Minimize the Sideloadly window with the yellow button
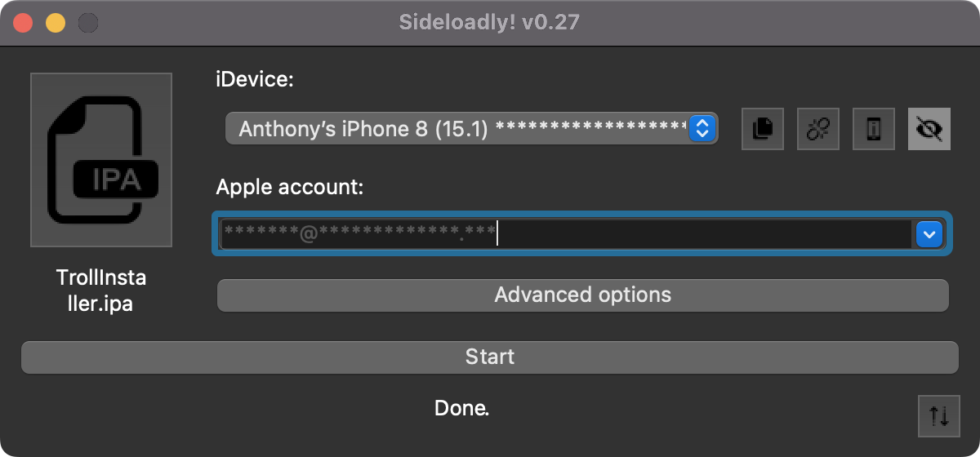The width and height of the screenshot is (980, 457). [x=56, y=23]
